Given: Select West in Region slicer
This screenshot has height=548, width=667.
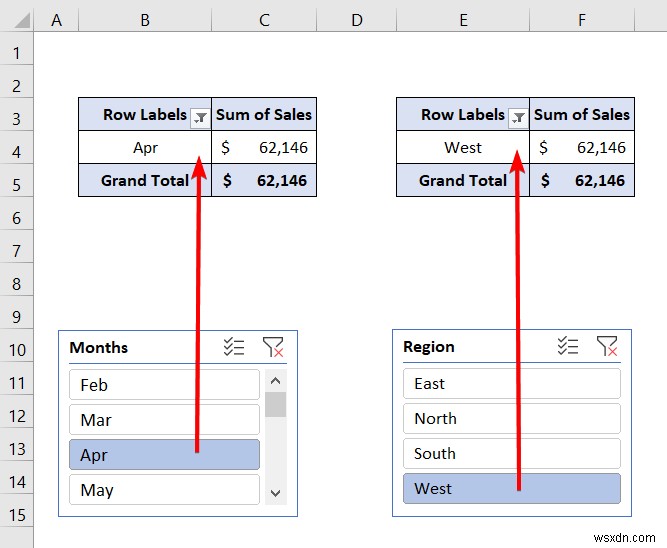Looking at the screenshot, I should coord(512,488).
